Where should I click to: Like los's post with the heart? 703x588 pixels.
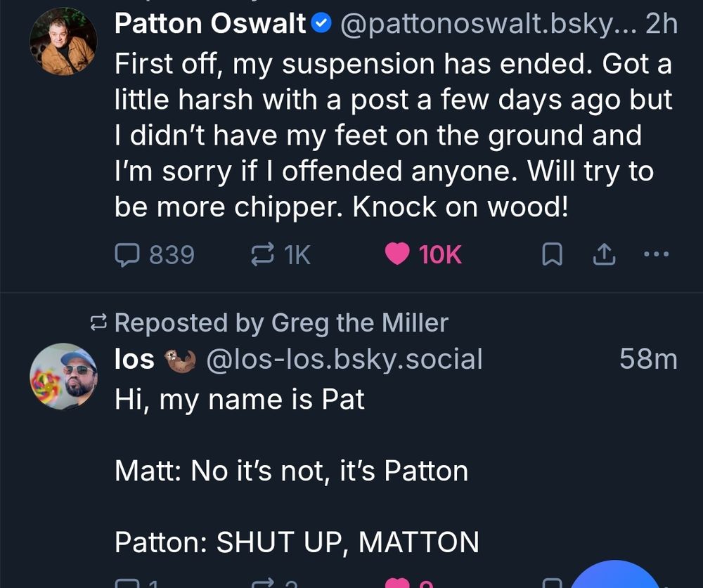pos(399,583)
